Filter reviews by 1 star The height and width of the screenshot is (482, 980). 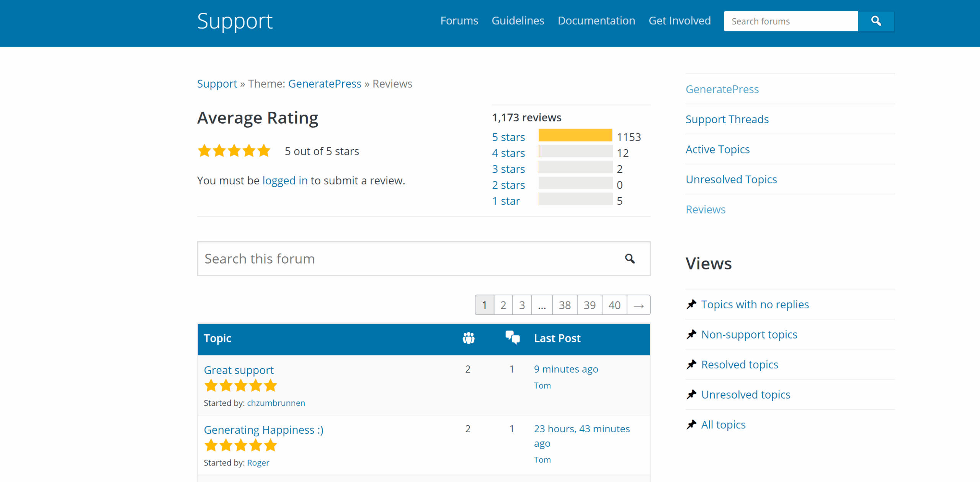[x=506, y=201]
